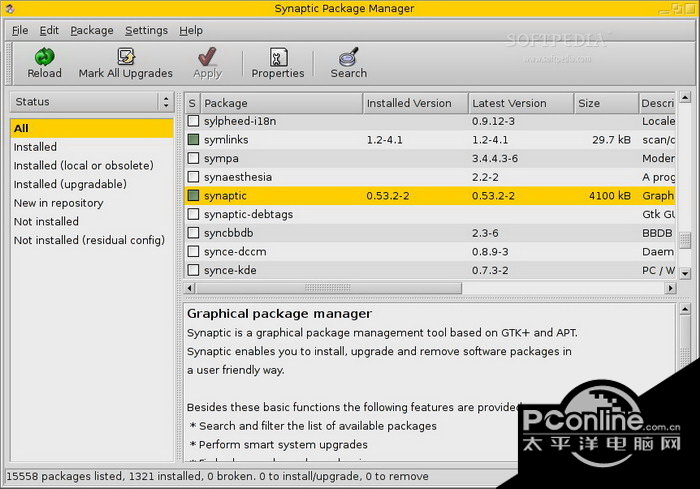Select the synce-dccm package row
This screenshot has width=700, height=489.
point(430,252)
